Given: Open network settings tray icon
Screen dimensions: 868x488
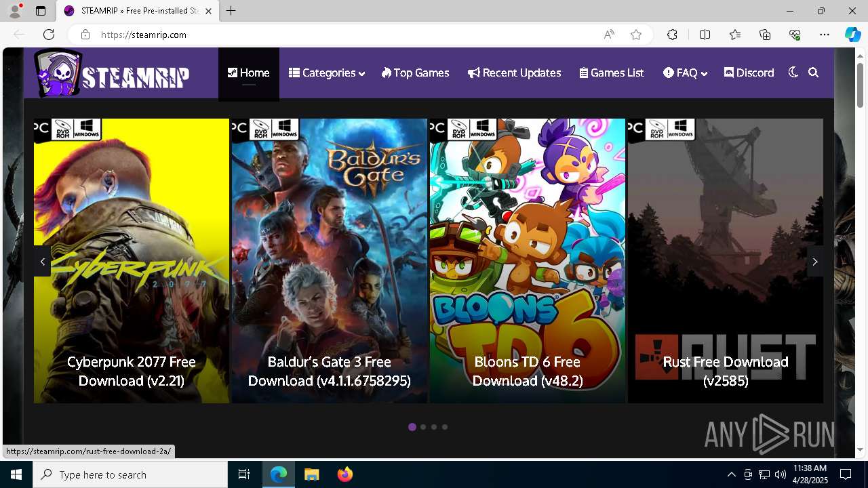Looking at the screenshot, I should point(764,474).
